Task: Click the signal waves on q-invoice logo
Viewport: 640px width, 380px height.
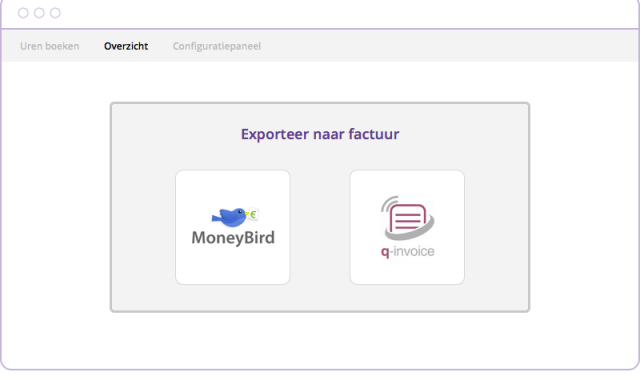Action: (389, 203)
